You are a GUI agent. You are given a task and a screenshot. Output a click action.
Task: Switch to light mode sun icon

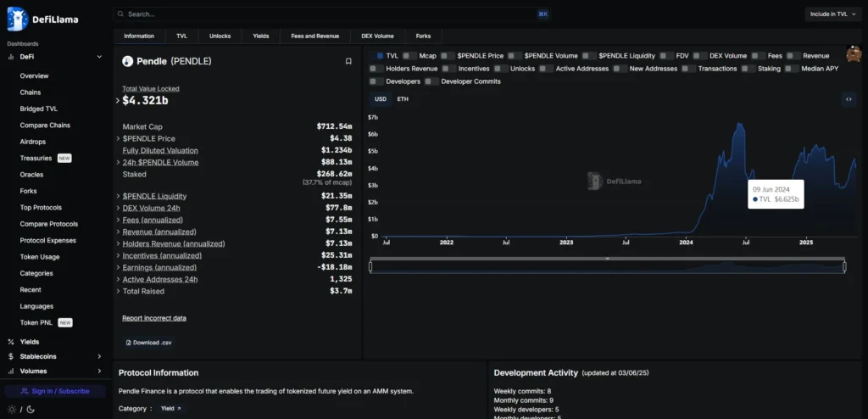pyautogui.click(x=12, y=410)
